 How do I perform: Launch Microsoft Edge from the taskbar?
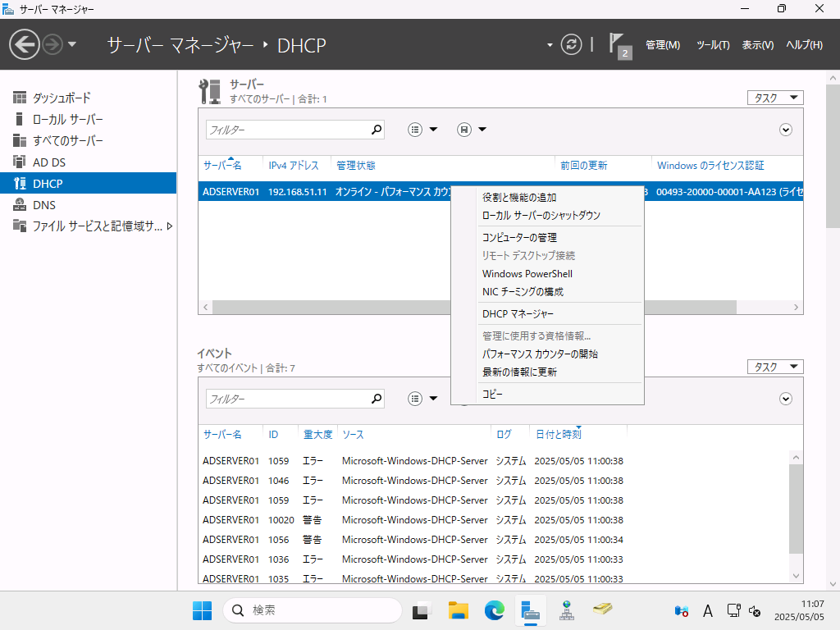tap(495, 610)
